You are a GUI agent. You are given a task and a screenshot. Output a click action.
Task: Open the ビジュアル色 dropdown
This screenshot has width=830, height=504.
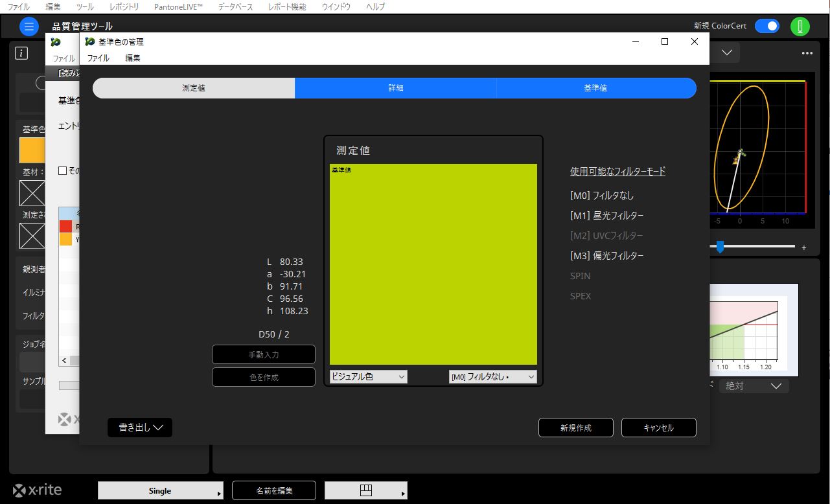click(368, 376)
